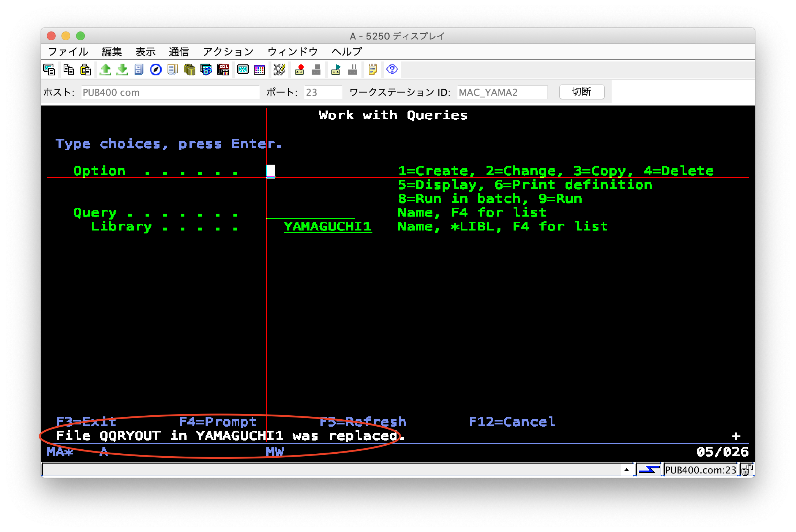This screenshot has width=796, height=532.
Task: Open the ファイル menu
Action: (x=68, y=52)
